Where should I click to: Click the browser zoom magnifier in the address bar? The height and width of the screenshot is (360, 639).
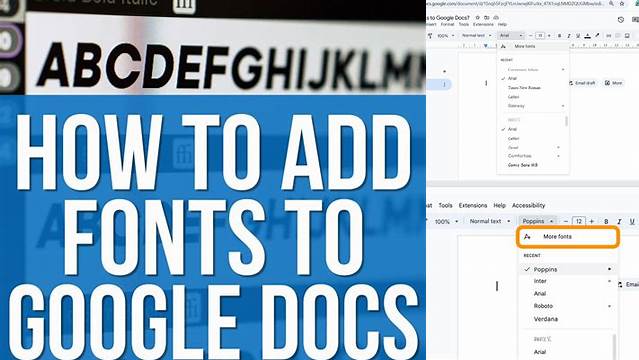(611, 3)
